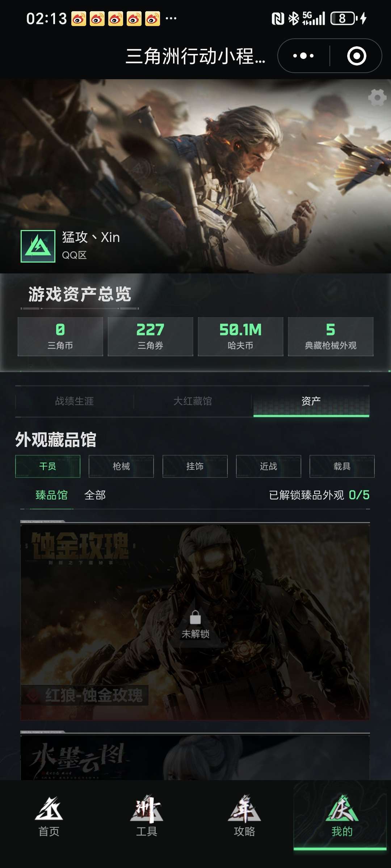Open the mini program three-dot menu
Viewport: 391px width, 868px height.
(x=303, y=56)
